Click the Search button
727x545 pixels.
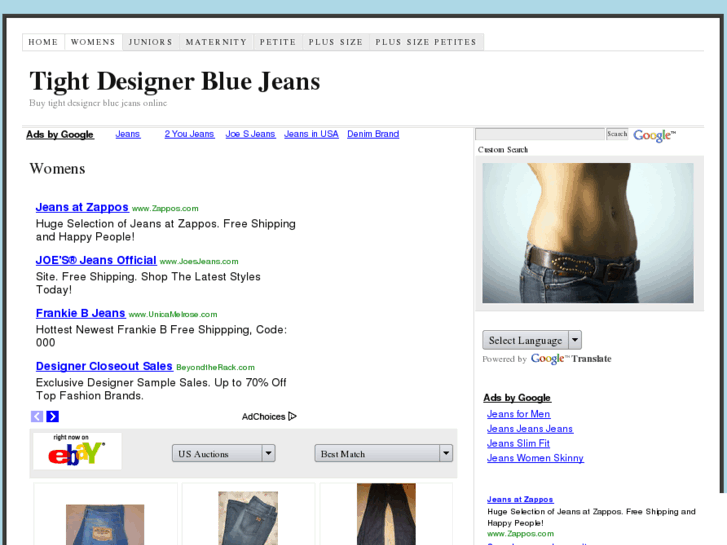(x=617, y=134)
